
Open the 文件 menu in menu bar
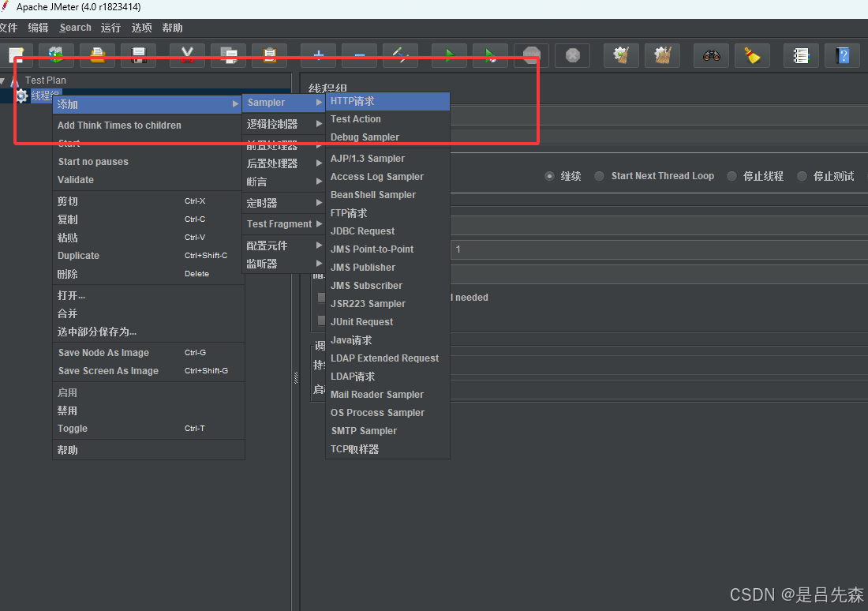click(x=8, y=28)
